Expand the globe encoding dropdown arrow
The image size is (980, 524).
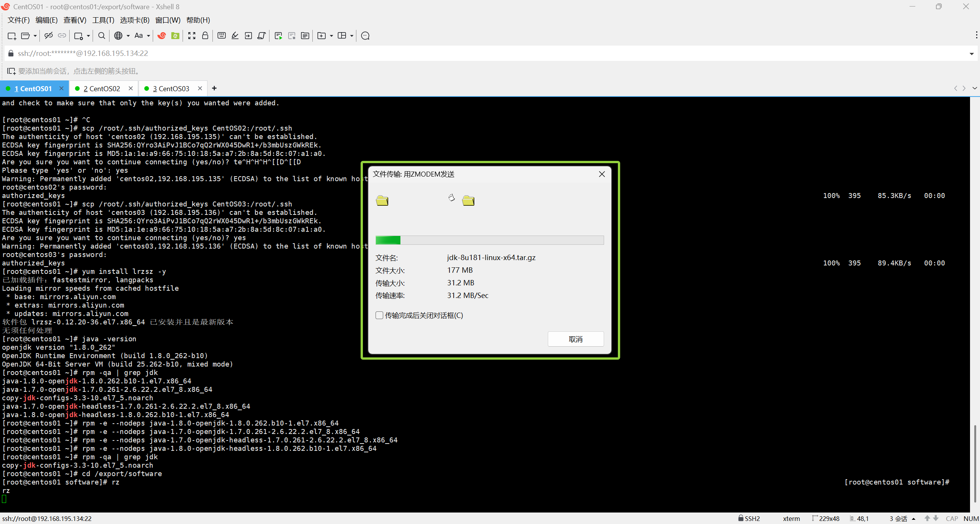(x=128, y=36)
